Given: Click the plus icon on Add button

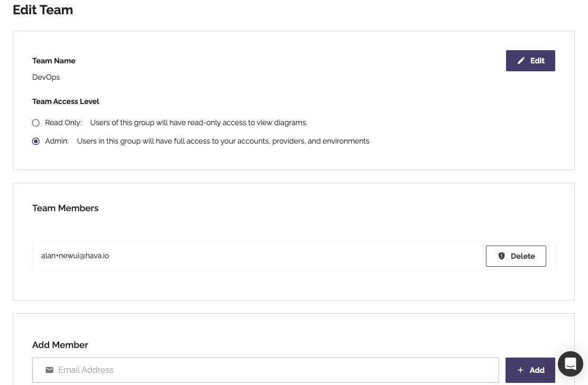Looking at the screenshot, I should click(x=520, y=370).
